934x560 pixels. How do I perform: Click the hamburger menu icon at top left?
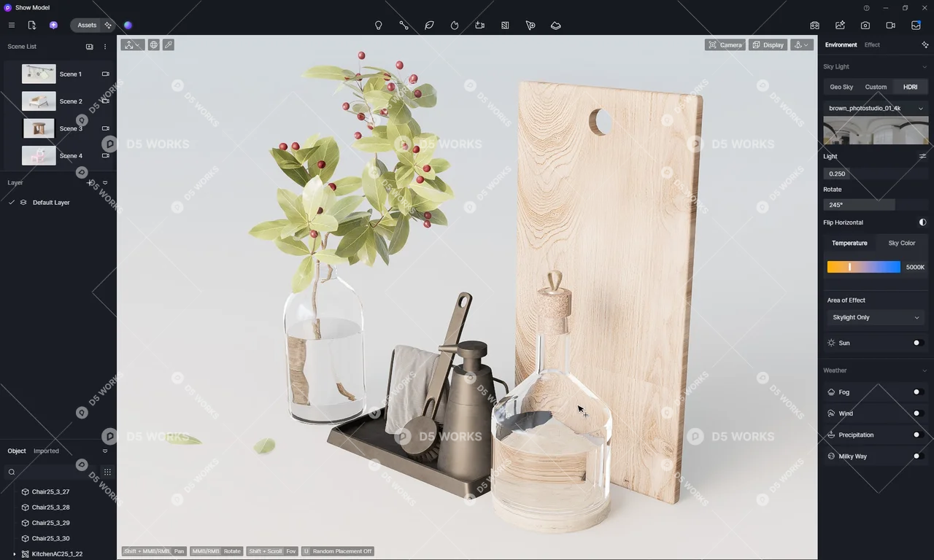tap(12, 26)
